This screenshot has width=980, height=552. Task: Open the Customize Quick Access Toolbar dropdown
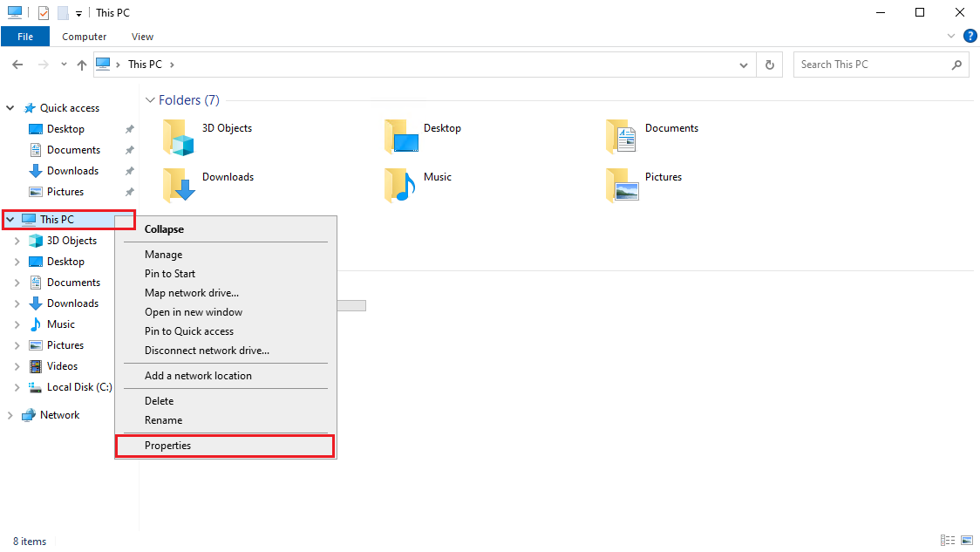[78, 13]
